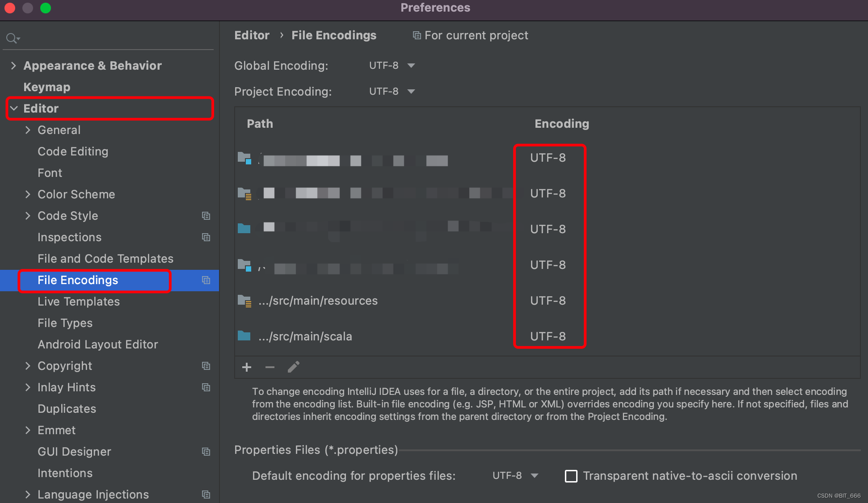This screenshot has height=503, width=868.
Task: Edit the selected path encoding with pencil icon
Action: point(293,367)
